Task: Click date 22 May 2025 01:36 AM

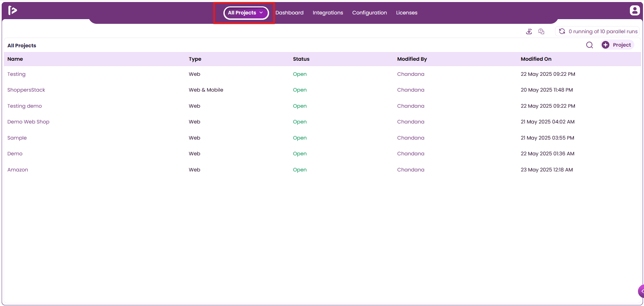Action: [548, 154]
